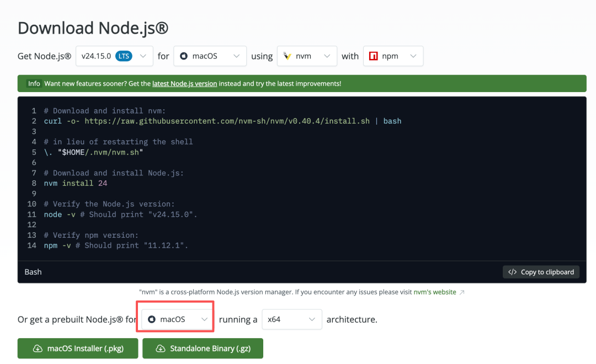Click the Bash language label
This screenshot has width=596, height=364.
(x=33, y=272)
